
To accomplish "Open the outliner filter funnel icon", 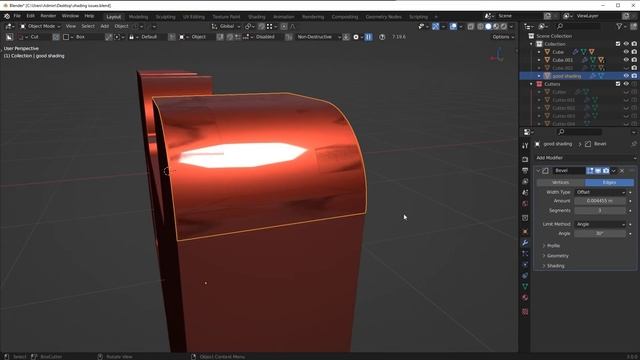I will tap(620, 26).
